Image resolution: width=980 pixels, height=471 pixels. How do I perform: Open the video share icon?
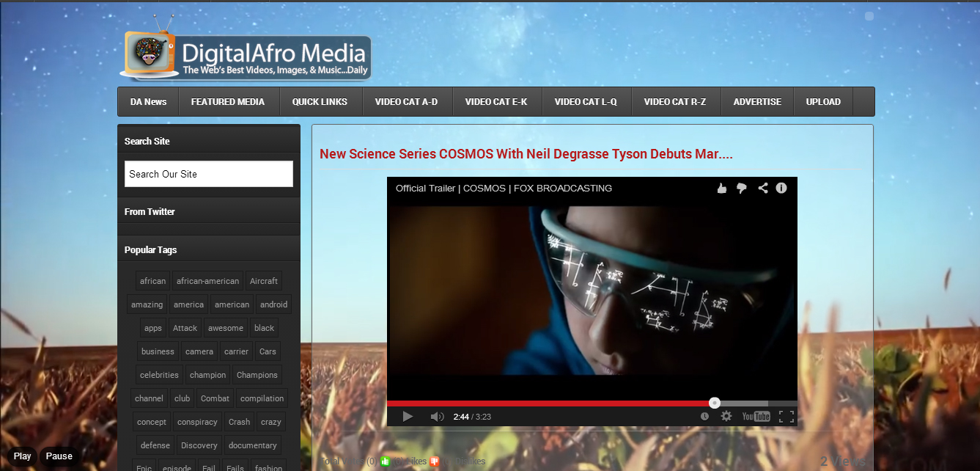[762, 188]
